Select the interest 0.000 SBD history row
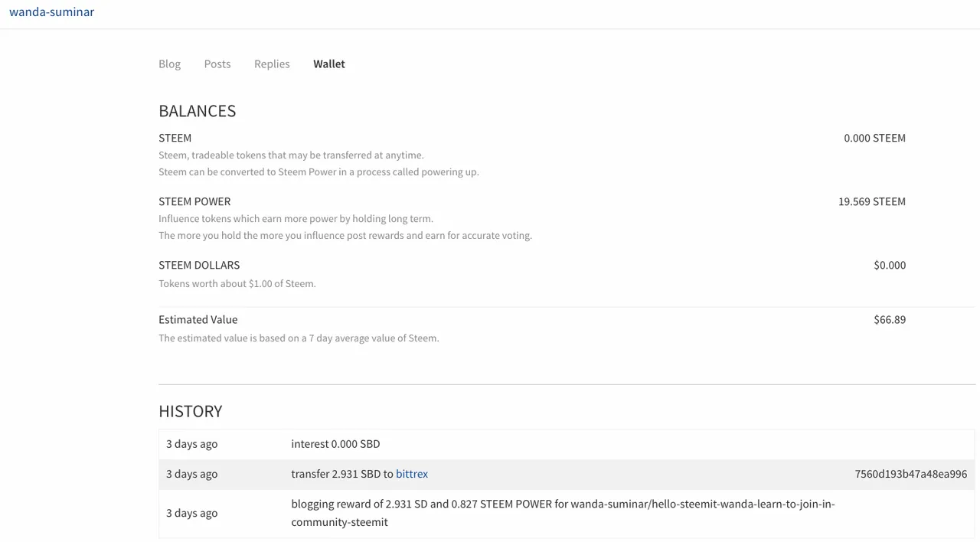This screenshot has width=980, height=542. click(x=335, y=444)
